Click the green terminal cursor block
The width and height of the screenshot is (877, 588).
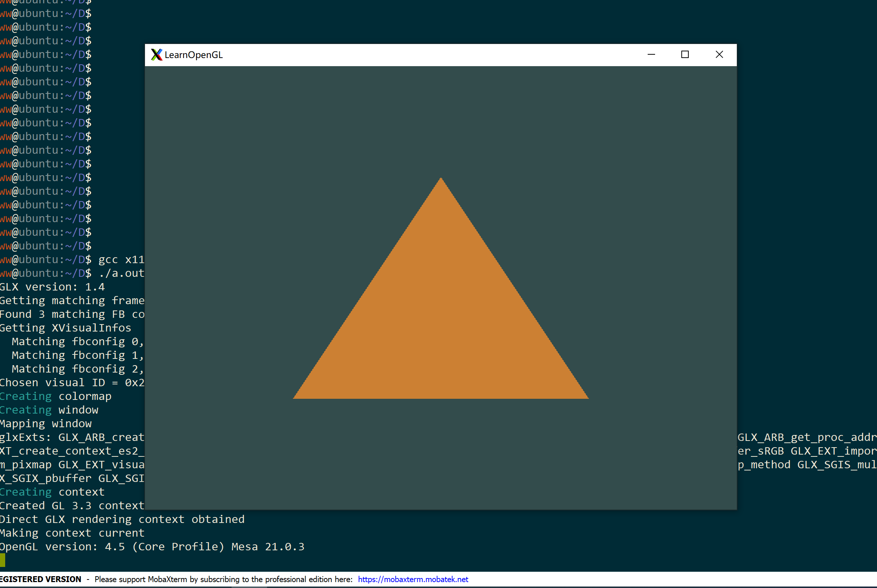[3, 560]
